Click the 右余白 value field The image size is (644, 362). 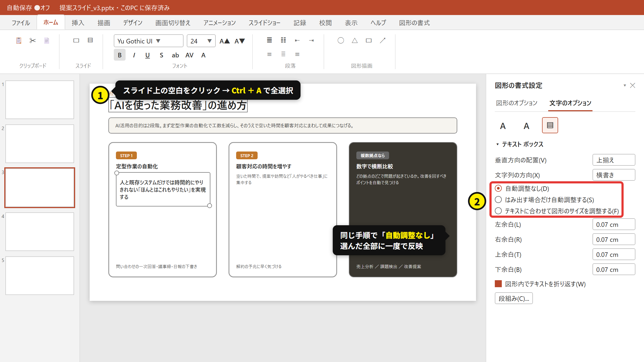click(614, 239)
